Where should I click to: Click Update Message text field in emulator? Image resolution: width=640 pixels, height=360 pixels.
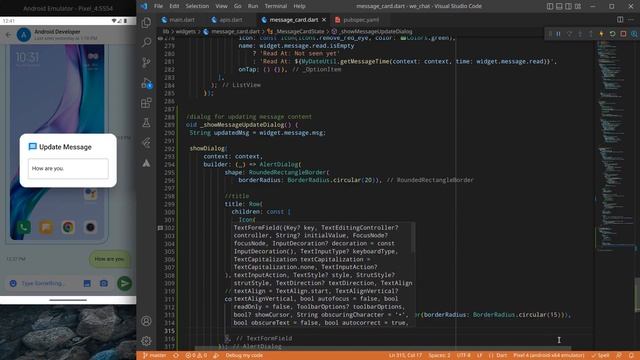(68, 169)
